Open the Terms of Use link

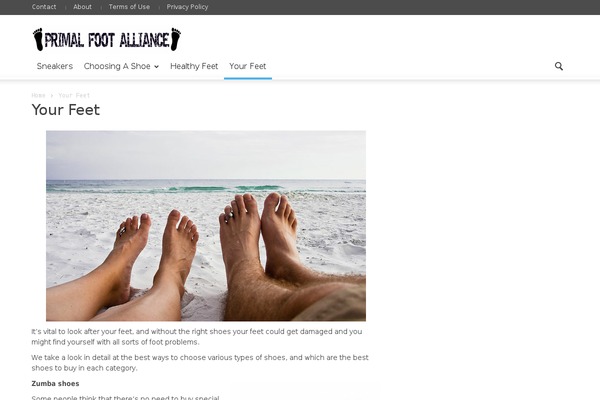(129, 7)
